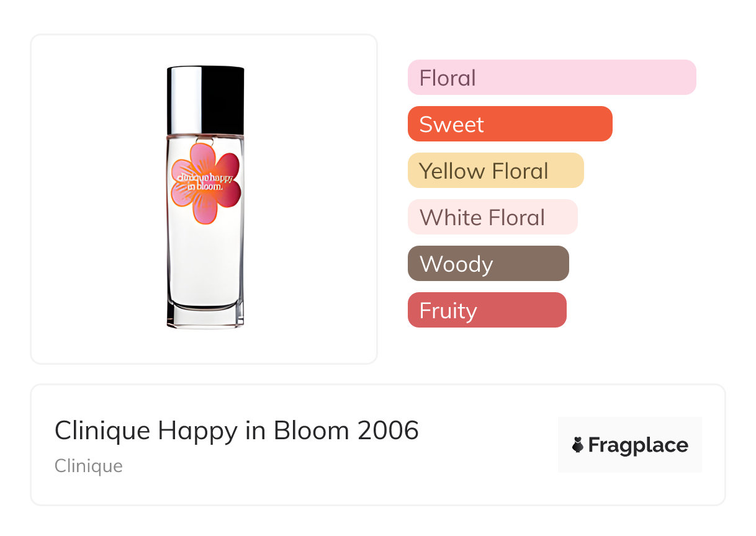Screen dimensions: 756x536
Task: Click the gray Clinique brand name subtitle
Action: [88, 466]
